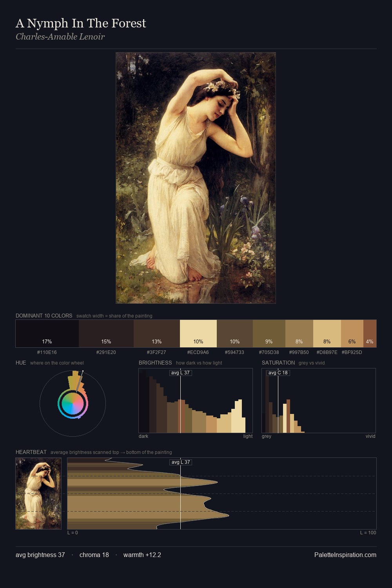392x588 pixels.
Task: Click the 'L = 0' heartbeat axis label
Action: (73, 533)
